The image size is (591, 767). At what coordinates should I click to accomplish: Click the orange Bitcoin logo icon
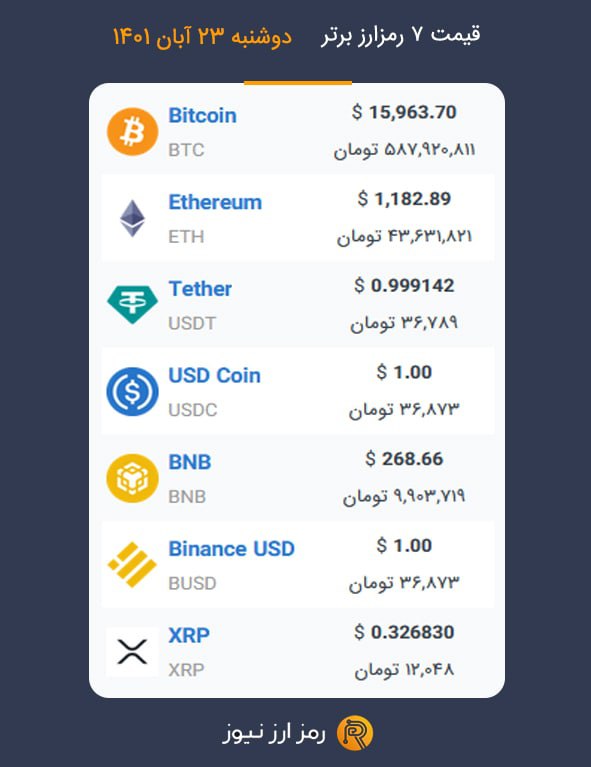tap(132, 132)
